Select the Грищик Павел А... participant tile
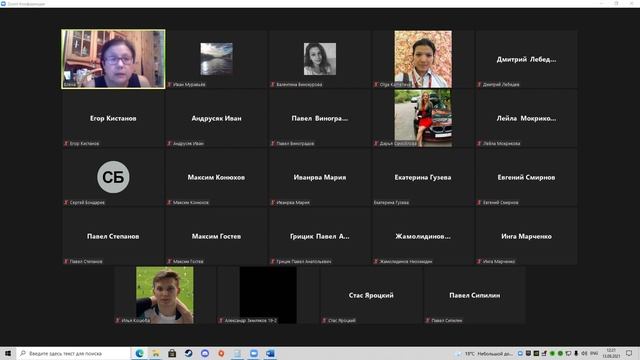 coord(320,236)
